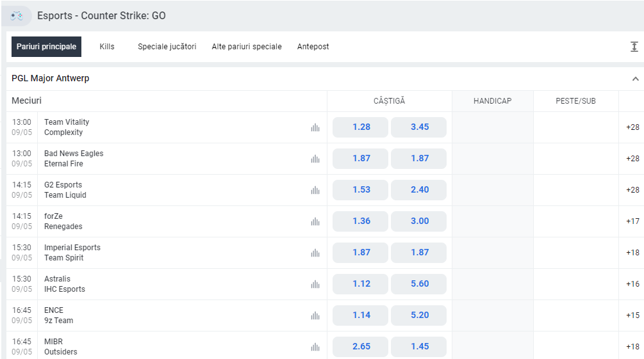Bet on Complexity at 3.45
Screen dimensions: 644x359
click(418, 127)
